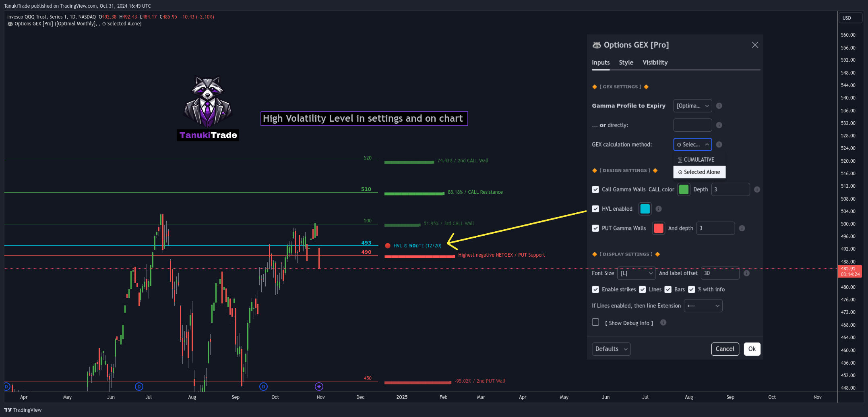Screen dimensions: 868x417
Task: Click the raccoon icon in indicator legend
Action: pos(10,24)
